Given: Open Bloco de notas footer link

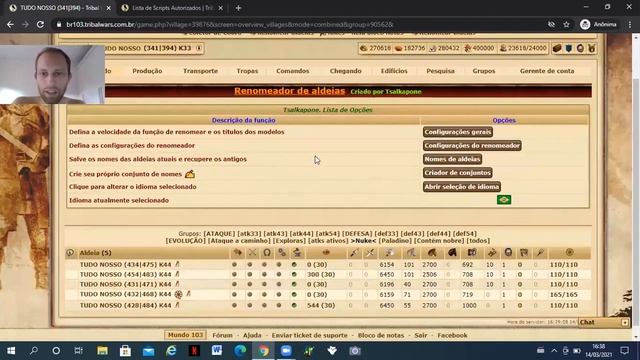Looking at the screenshot, I should (x=381, y=335).
